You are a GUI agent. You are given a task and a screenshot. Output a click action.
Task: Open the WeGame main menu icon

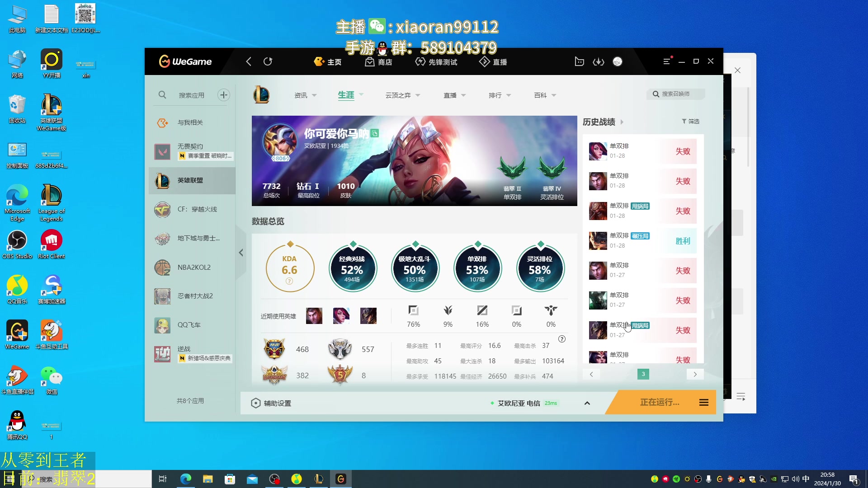coord(666,61)
